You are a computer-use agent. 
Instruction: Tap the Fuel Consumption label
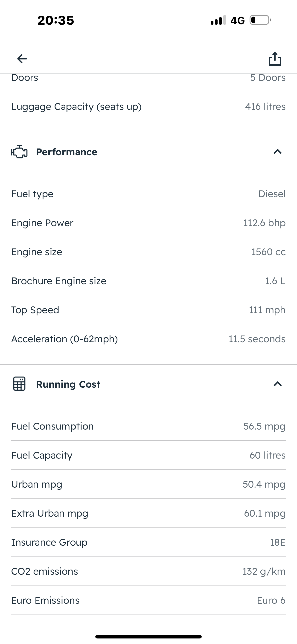point(52,426)
